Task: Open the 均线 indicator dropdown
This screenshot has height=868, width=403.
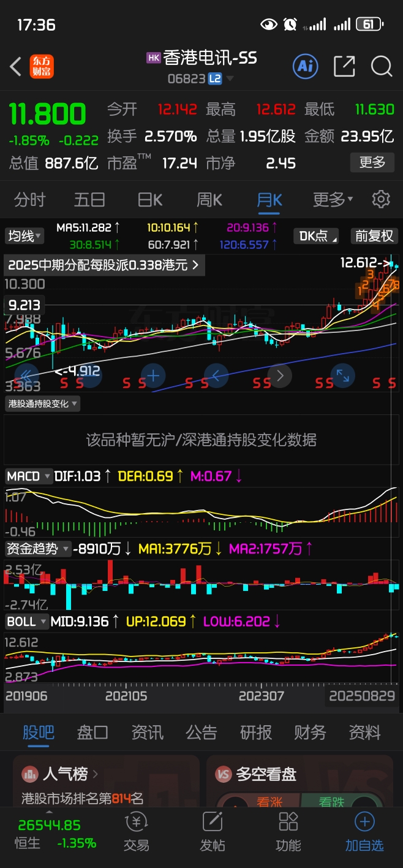Action: (24, 236)
